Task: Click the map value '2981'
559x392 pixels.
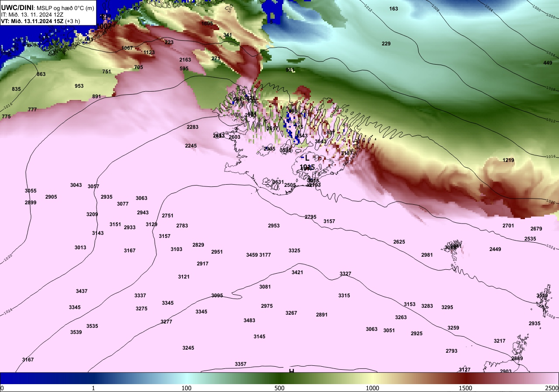Action: point(427,255)
